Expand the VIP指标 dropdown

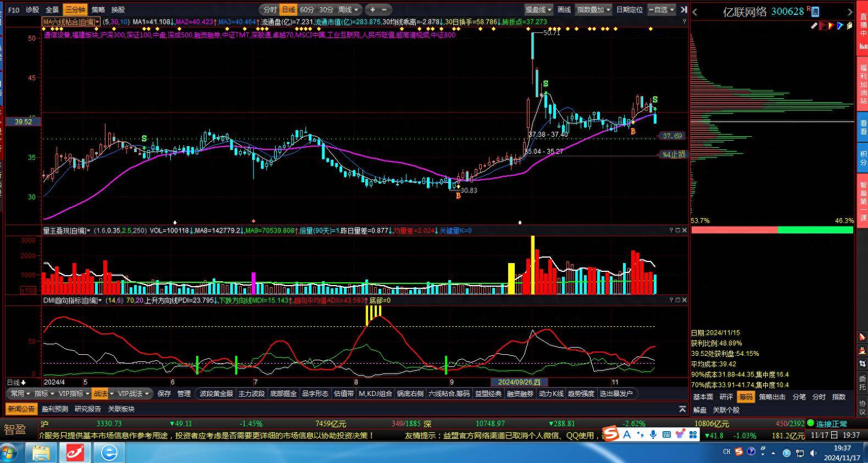[74, 393]
